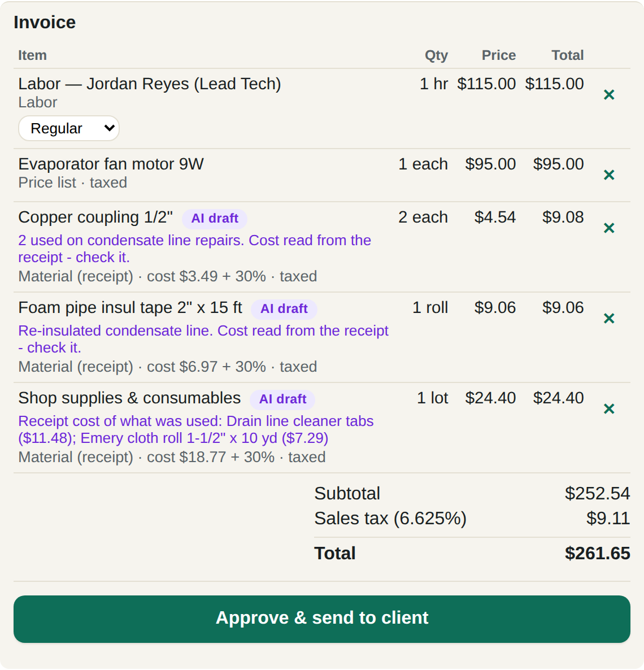Image resolution: width=644 pixels, height=670 pixels.
Task: Click the $4.54 price cell
Action: [495, 217]
